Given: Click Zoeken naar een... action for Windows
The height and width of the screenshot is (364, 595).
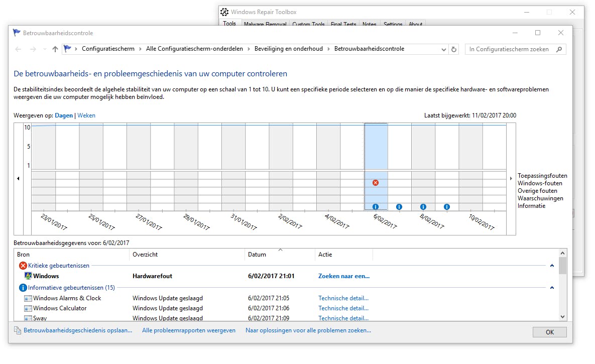Looking at the screenshot, I should click(x=343, y=276).
